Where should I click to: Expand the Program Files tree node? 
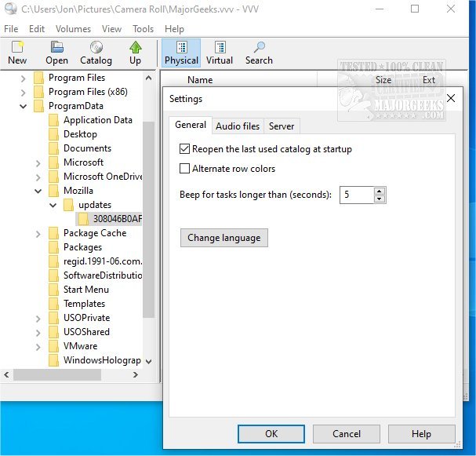(23, 78)
